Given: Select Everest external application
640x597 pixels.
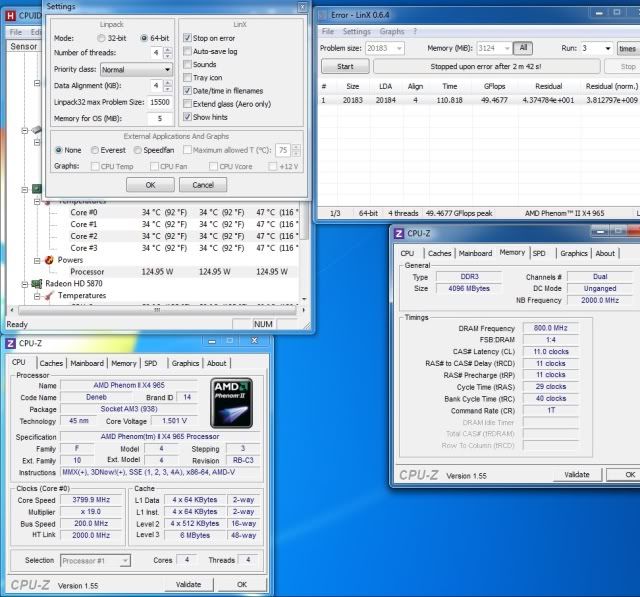Looking at the screenshot, I should pos(95,150).
